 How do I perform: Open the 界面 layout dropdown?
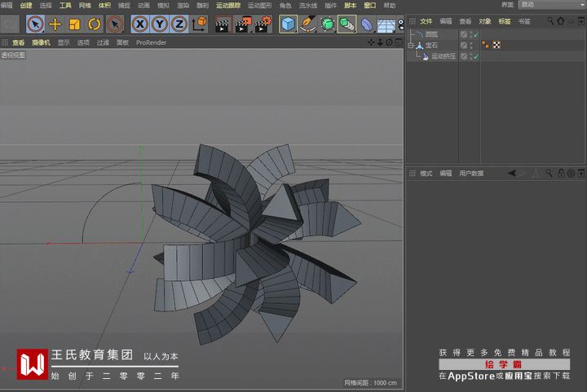(550, 5)
